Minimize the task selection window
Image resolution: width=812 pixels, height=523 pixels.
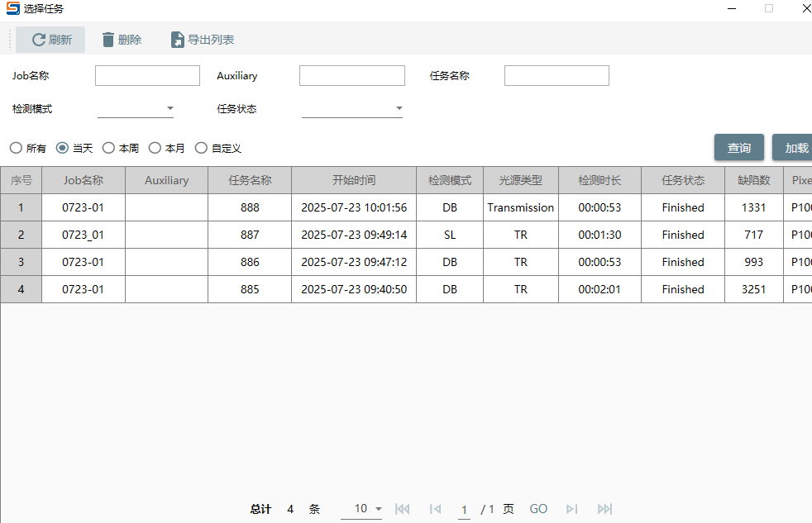(x=731, y=8)
